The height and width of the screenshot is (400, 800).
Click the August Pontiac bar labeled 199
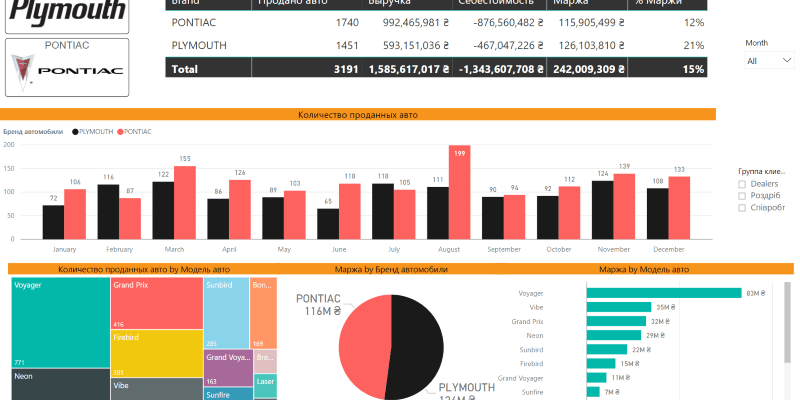pyautogui.click(x=460, y=192)
